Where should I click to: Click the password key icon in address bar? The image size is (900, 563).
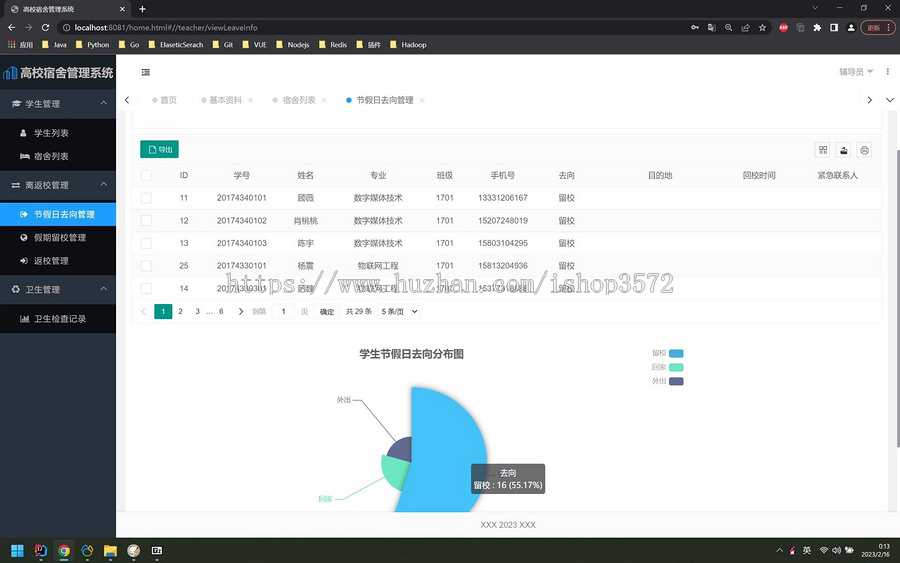tap(695, 28)
